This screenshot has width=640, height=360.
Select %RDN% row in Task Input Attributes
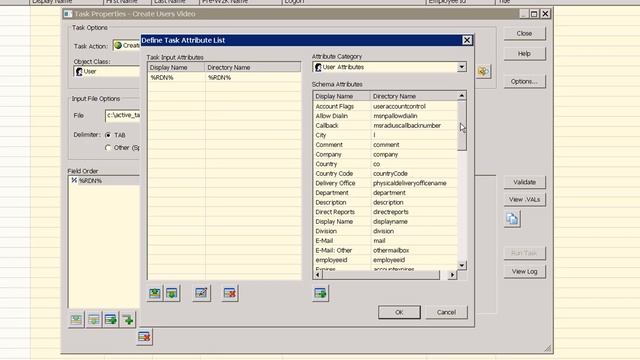click(x=224, y=78)
